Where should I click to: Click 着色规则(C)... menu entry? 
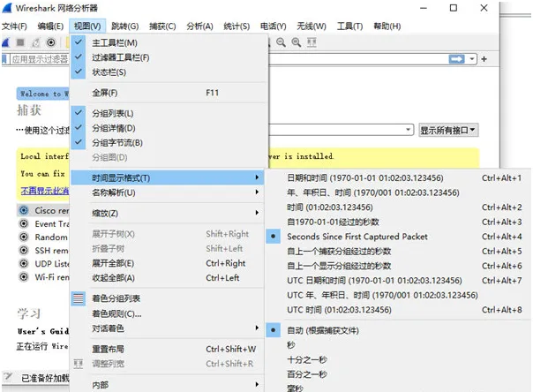click(168, 313)
